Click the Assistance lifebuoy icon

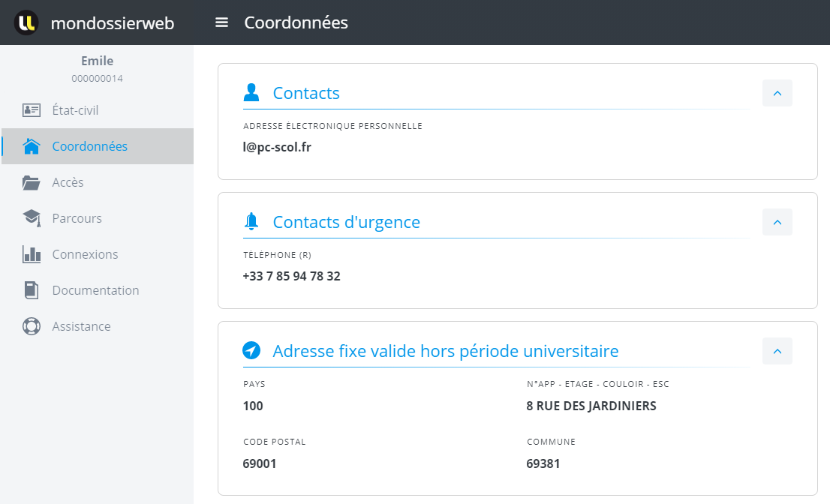[32, 326]
